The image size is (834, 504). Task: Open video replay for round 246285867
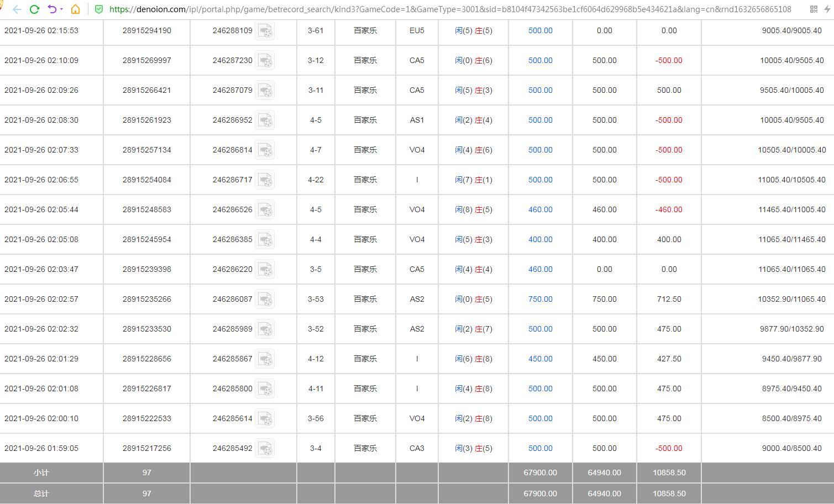pyautogui.click(x=265, y=359)
